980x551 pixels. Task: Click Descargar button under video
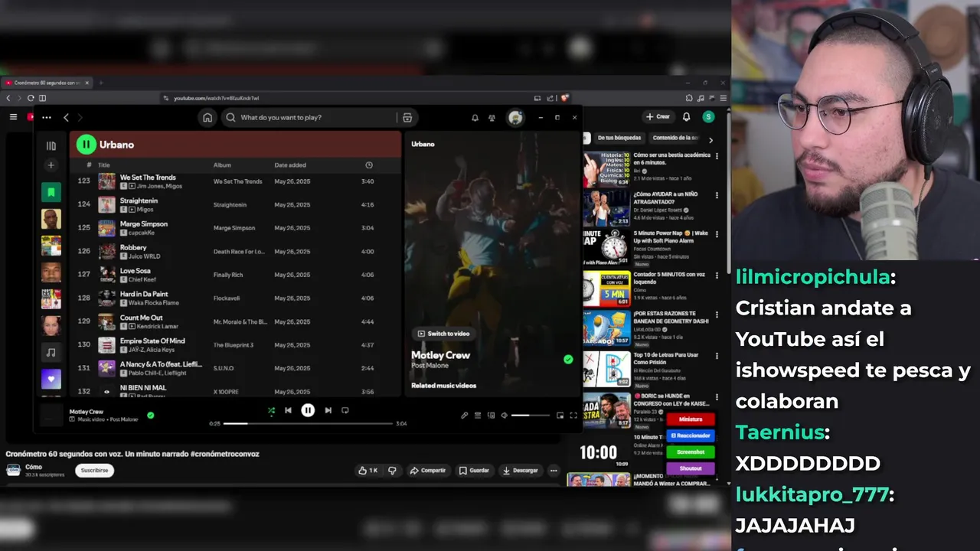521,471
